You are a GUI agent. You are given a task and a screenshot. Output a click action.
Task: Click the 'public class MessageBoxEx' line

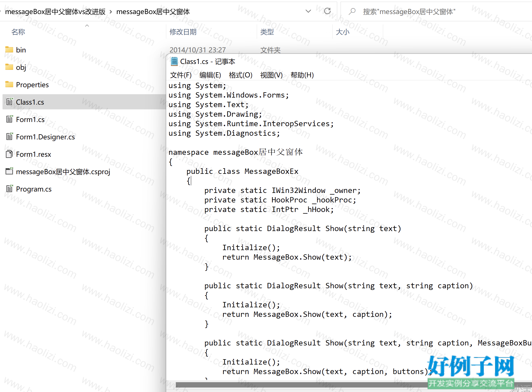(242, 171)
